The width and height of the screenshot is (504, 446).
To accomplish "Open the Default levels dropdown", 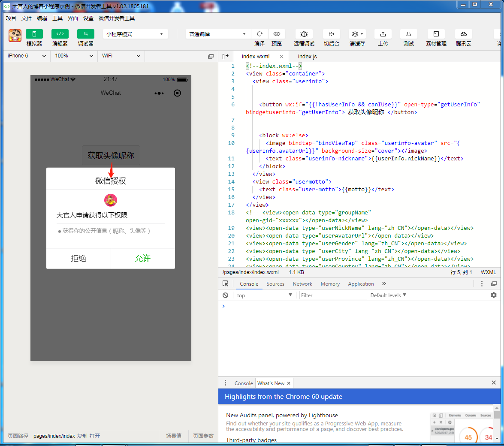I will pyautogui.click(x=388, y=295).
